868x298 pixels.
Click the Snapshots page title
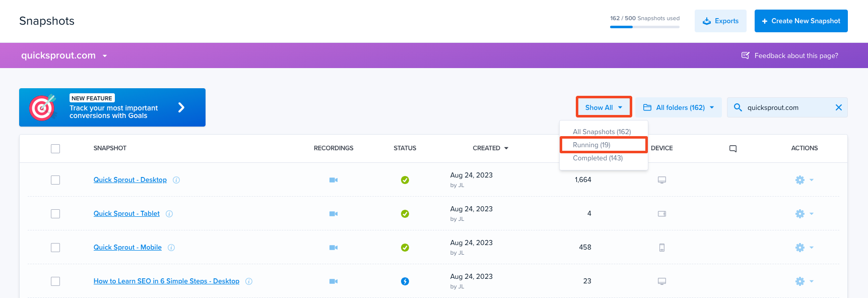(47, 21)
